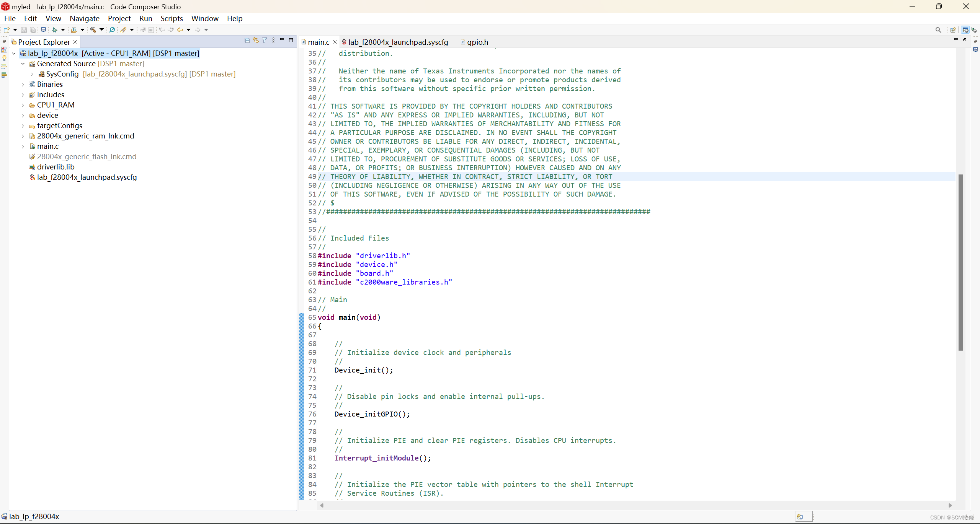980x524 pixels.
Task: Minimize the Project Explorer view
Action: click(282, 40)
